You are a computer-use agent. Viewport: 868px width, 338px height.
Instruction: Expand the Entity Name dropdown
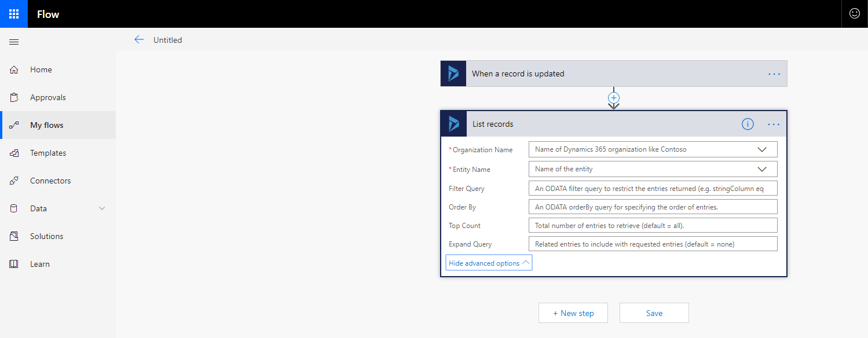click(762, 169)
